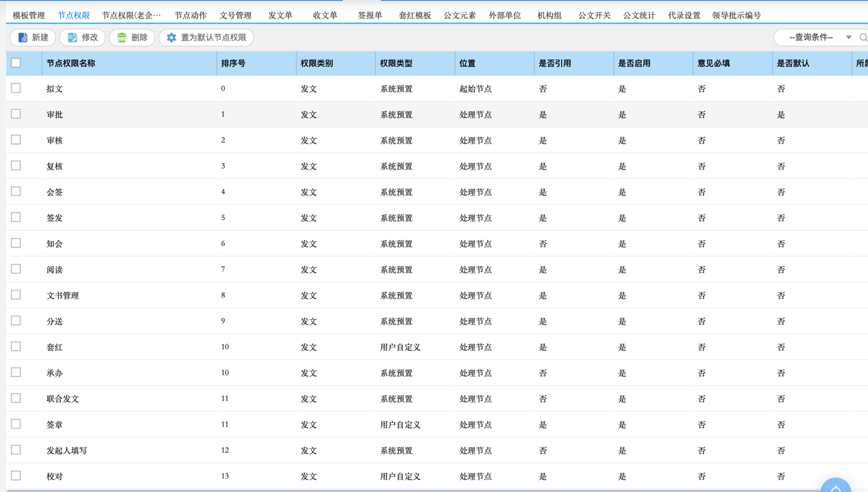Click the 新建 document-plus icon

click(23, 38)
